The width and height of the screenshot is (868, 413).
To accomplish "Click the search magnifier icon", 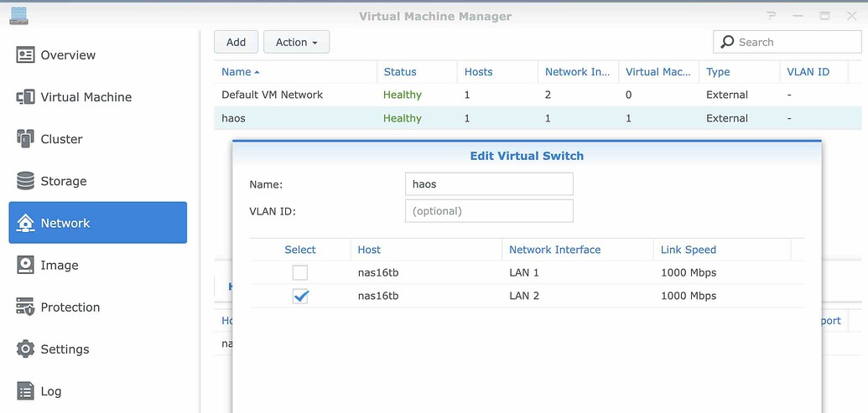I will (x=728, y=42).
